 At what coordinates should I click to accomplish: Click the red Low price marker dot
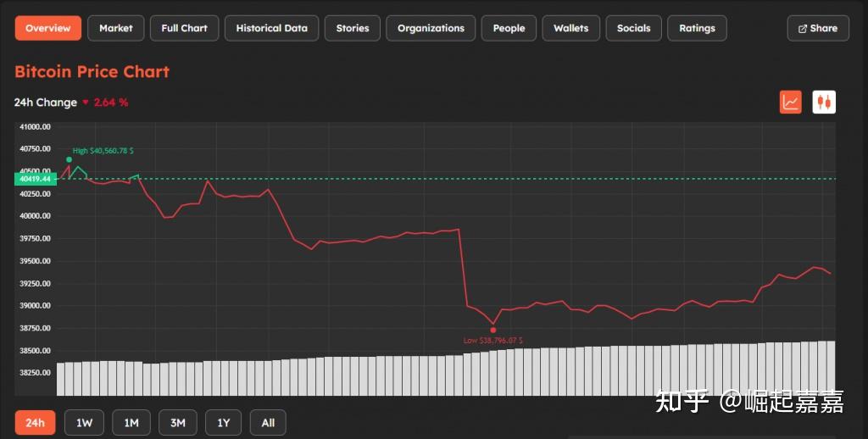click(x=493, y=331)
